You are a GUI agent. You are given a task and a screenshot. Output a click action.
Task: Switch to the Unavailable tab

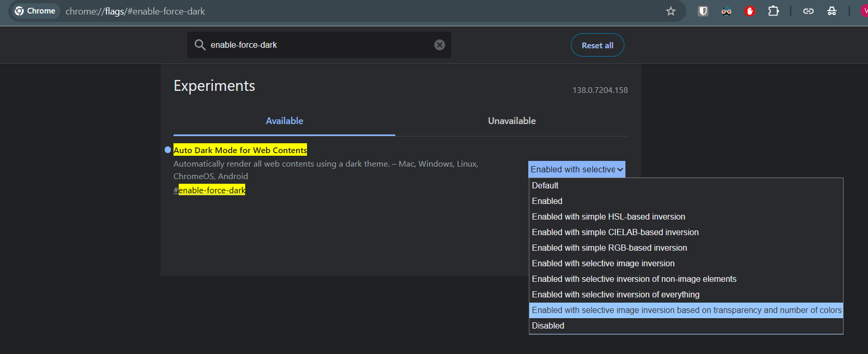(x=512, y=121)
